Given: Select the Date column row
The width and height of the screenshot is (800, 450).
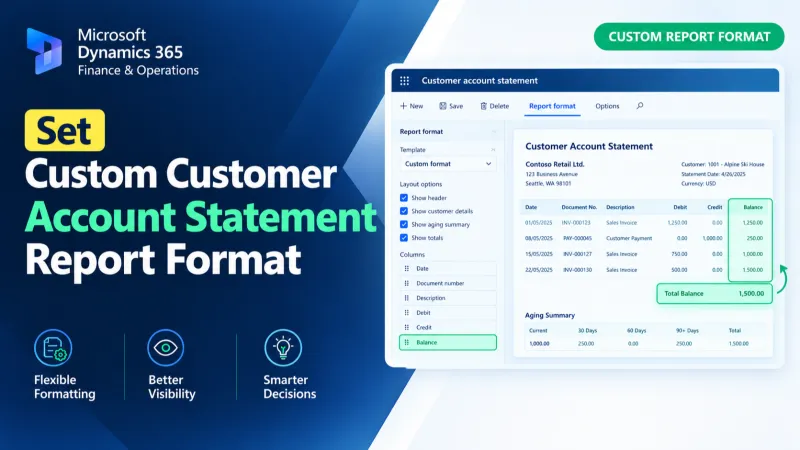Looking at the screenshot, I should [x=447, y=268].
